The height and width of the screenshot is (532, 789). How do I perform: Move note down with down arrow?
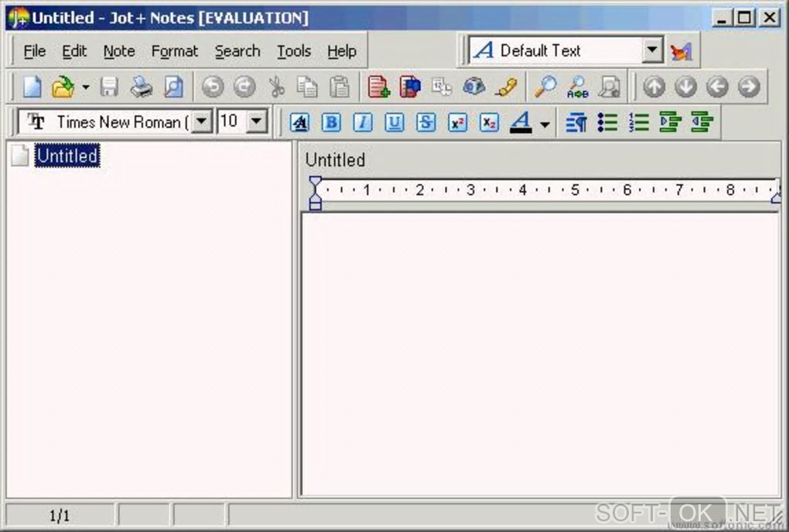tap(686, 87)
